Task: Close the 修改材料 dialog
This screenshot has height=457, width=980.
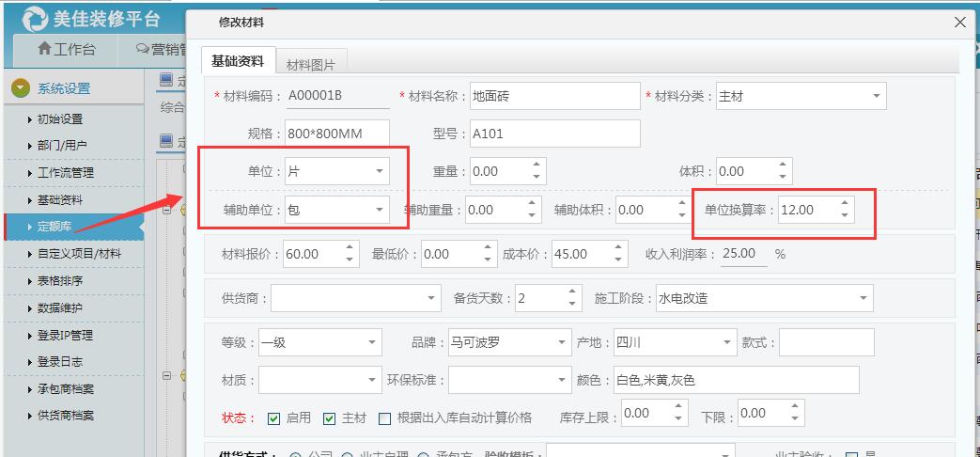Action: point(959,22)
